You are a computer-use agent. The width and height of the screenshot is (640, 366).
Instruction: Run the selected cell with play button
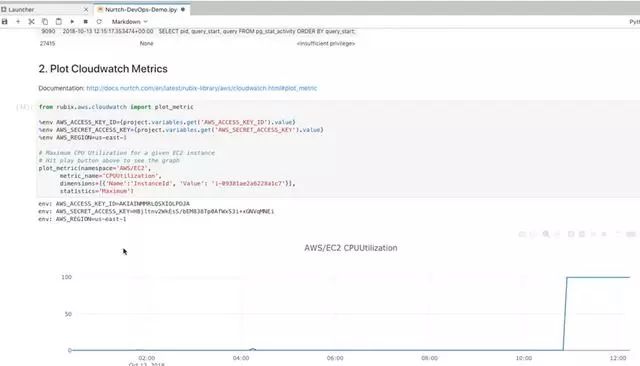point(72,22)
